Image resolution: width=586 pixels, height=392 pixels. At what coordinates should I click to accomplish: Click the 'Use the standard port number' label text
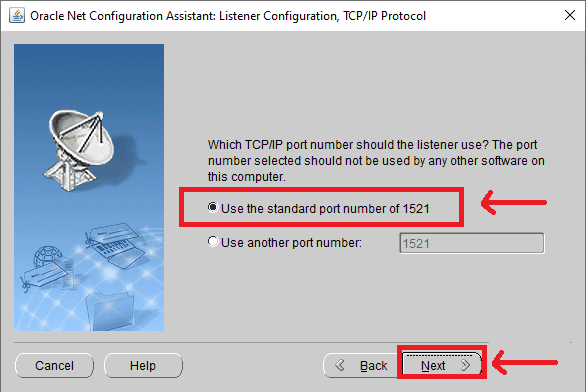pyautogui.click(x=325, y=209)
